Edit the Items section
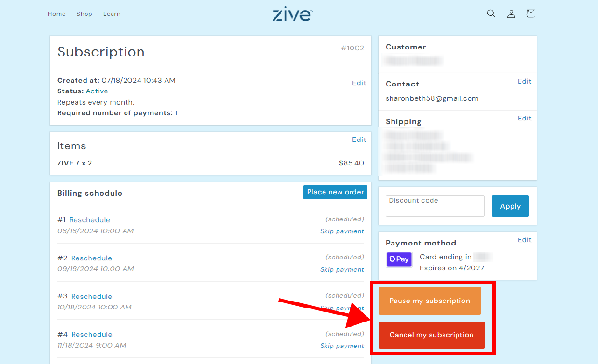 (359, 140)
